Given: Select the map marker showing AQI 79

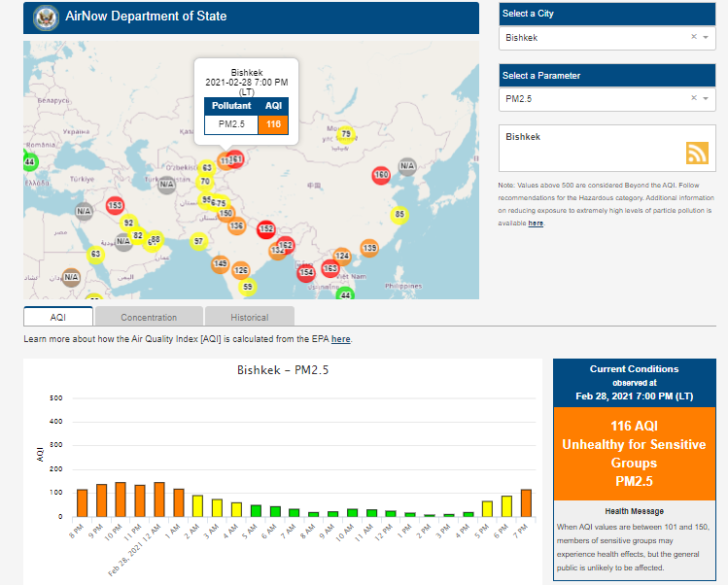Looking at the screenshot, I should pyautogui.click(x=346, y=134).
